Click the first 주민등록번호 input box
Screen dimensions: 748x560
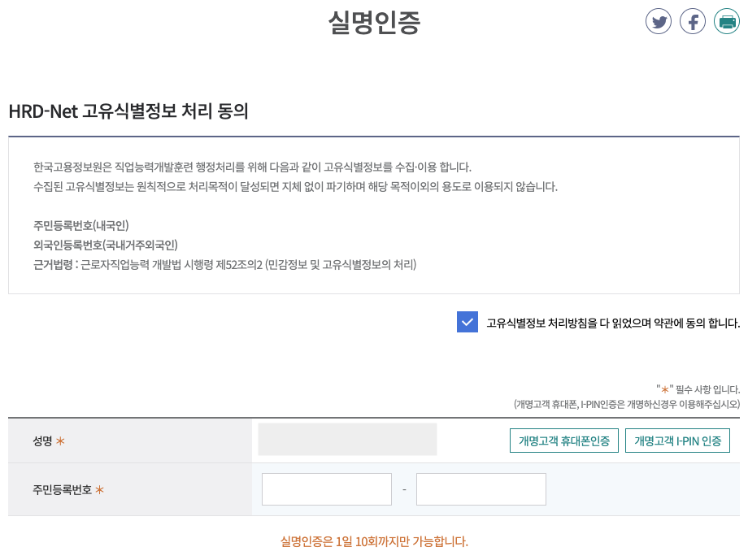tap(325, 488)
